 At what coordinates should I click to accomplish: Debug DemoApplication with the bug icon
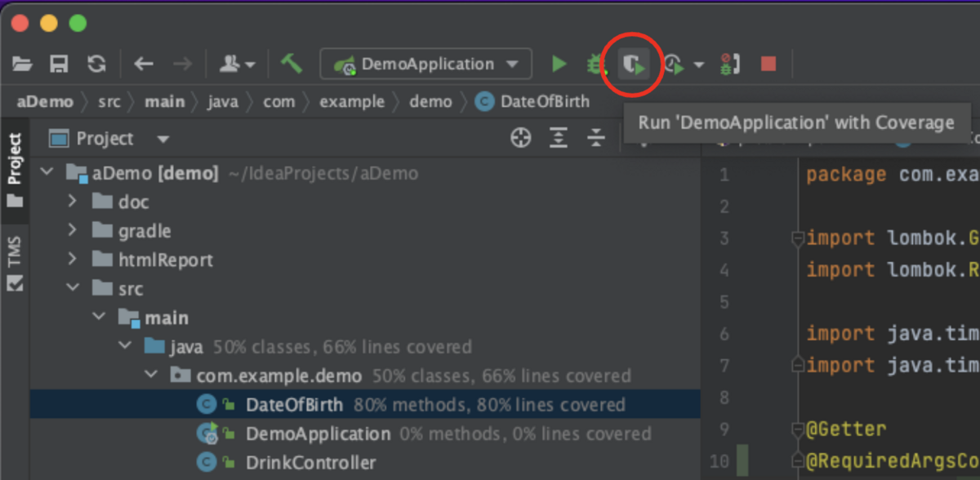[596, 64]
